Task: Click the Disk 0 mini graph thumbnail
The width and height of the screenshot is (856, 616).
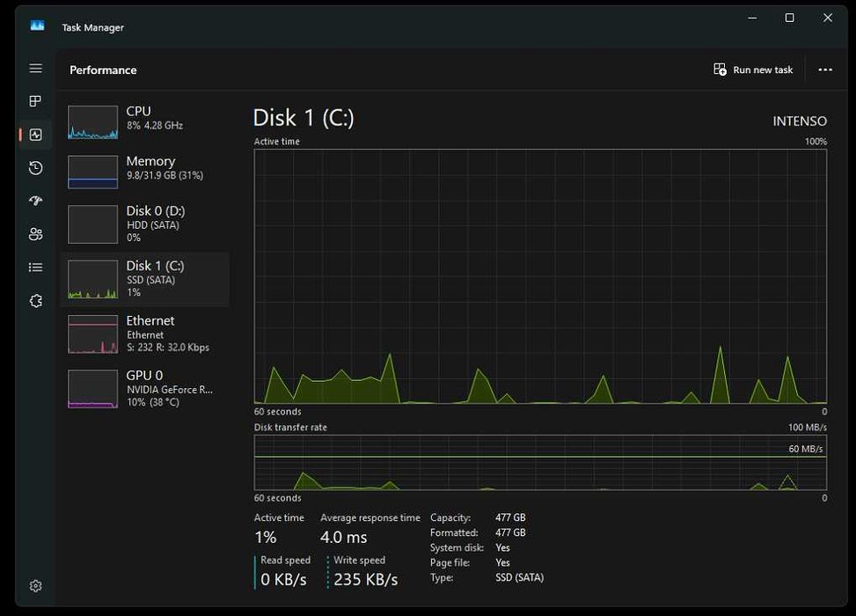Action: click(x=92, y=224)
